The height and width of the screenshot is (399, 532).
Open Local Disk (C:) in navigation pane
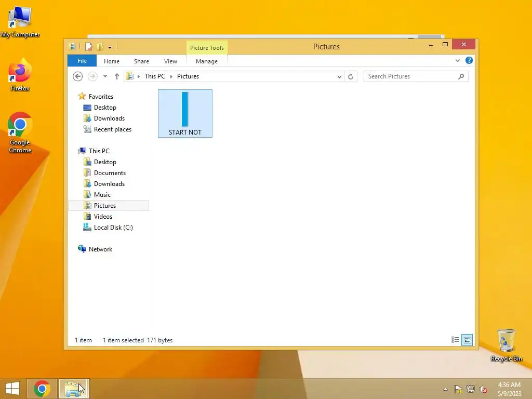point(113,228)
